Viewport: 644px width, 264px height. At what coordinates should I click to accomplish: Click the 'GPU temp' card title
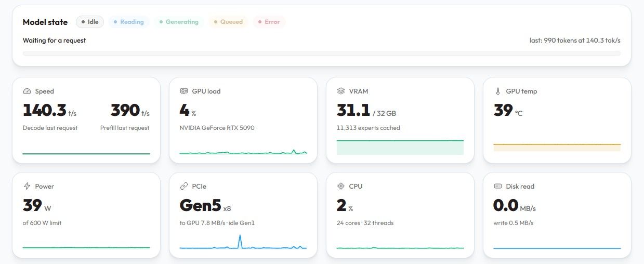[522, 91]
